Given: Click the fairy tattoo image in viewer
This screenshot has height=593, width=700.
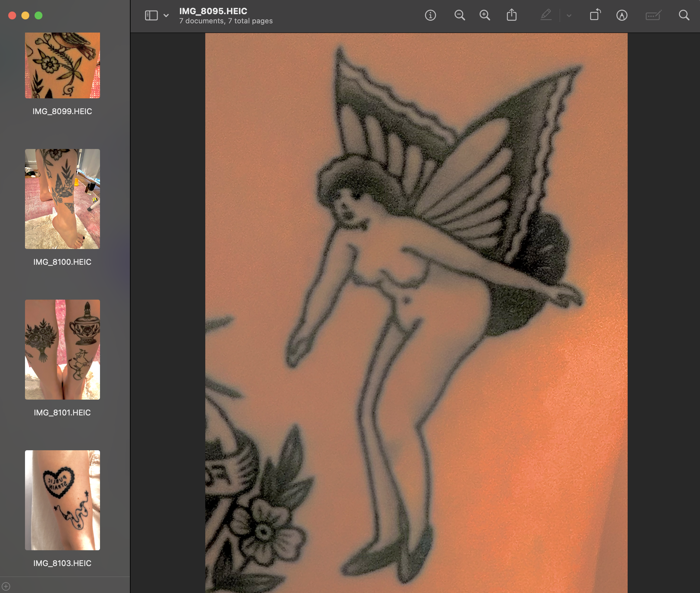Looking at the screenshot, I should pos(416,313).
